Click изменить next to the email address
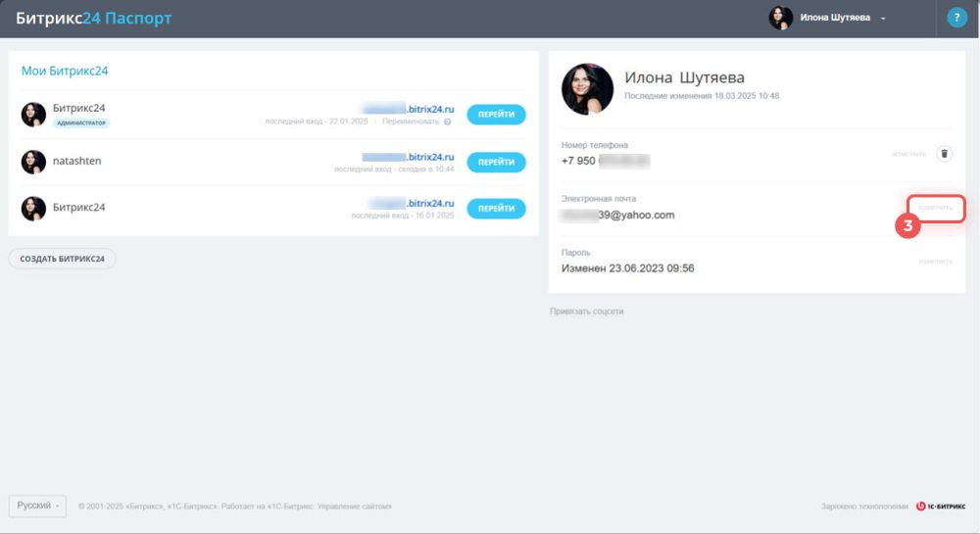980x534 pixels. click(936, 208)
